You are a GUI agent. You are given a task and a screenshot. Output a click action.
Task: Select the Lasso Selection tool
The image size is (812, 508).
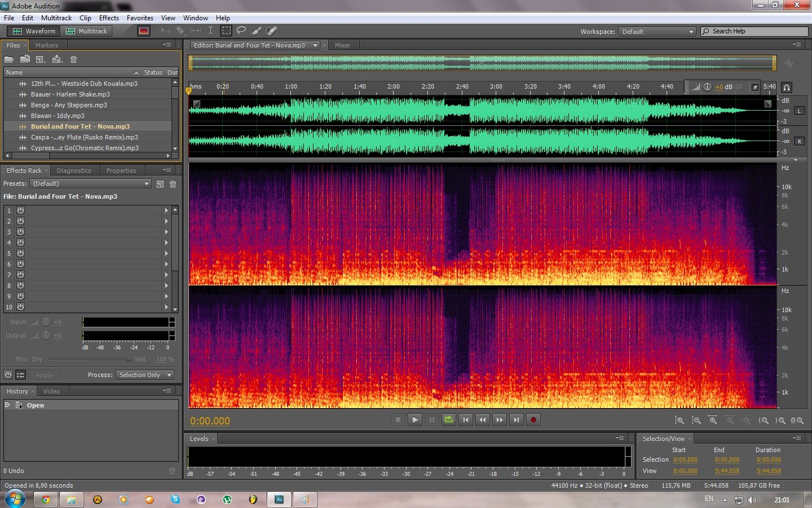tap(241, 31)
